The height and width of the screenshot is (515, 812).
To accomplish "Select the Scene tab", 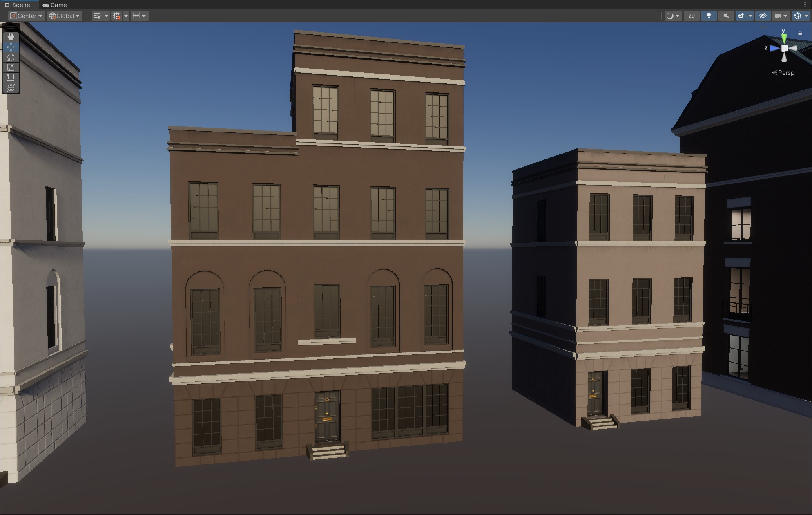I will (x=17, y=5).
